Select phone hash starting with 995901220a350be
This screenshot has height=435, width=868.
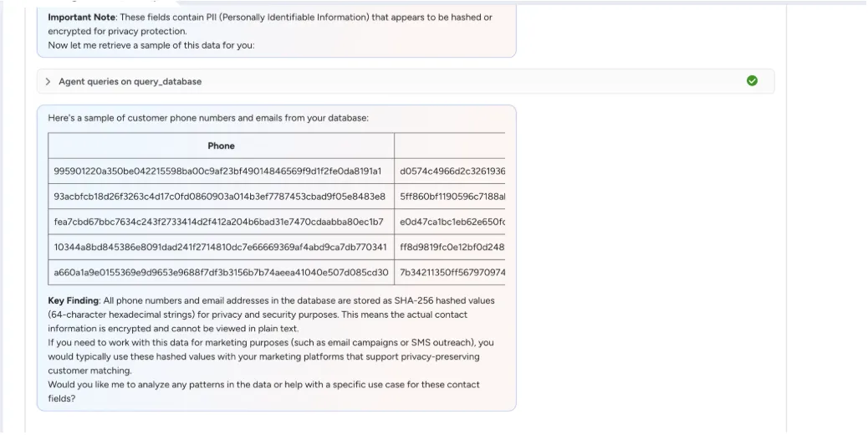[x=217, y=171]
